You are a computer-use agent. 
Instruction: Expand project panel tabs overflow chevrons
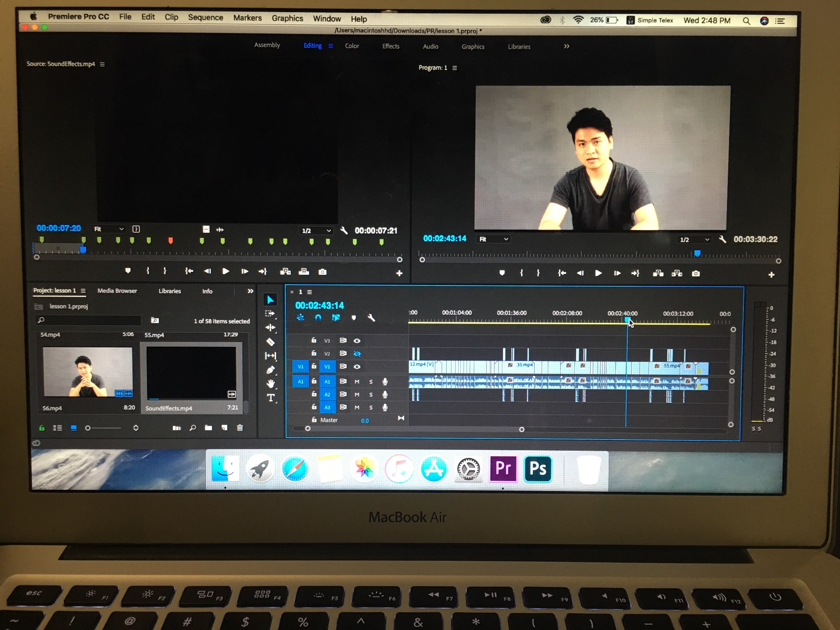(x=250, y=291)
